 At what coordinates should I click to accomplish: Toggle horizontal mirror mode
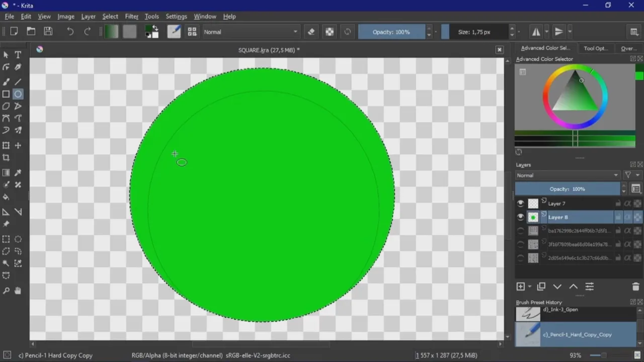point(536,32)
